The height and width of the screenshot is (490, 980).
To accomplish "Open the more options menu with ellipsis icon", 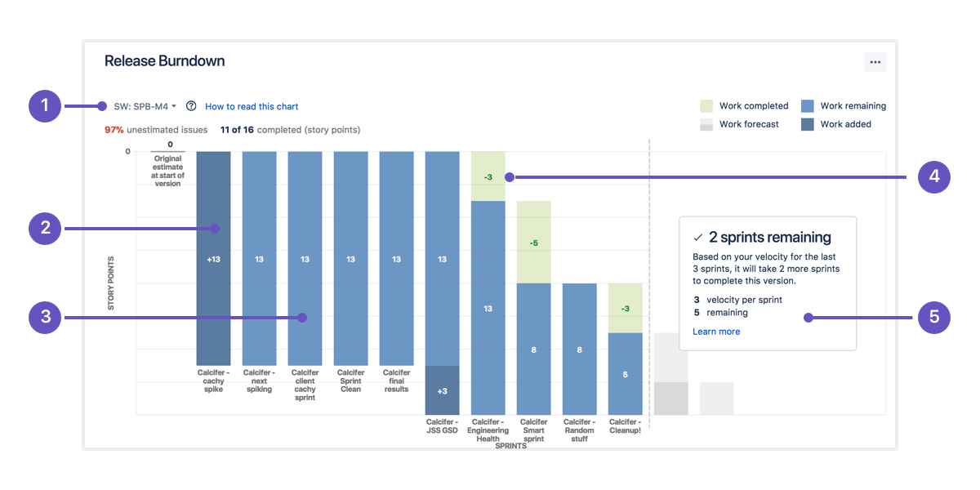I will [875, 62].
